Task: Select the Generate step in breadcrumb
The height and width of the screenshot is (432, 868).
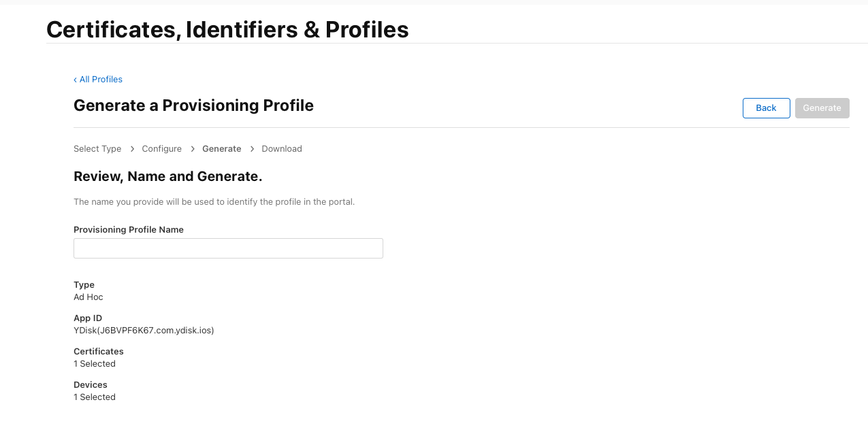Action: (221, 149)
